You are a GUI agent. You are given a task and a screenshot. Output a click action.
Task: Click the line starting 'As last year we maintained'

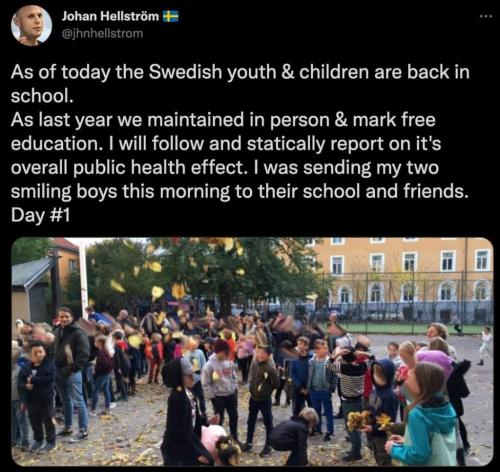223,120
